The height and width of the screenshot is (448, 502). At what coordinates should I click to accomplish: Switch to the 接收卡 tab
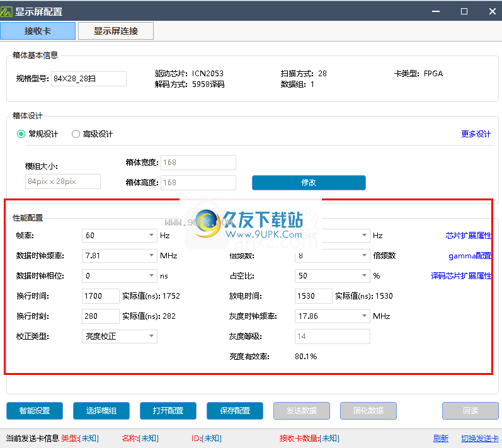[38, 31]
